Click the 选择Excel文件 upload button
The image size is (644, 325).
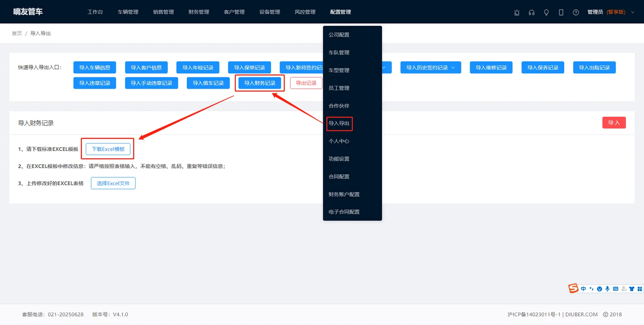pos(113,183)
